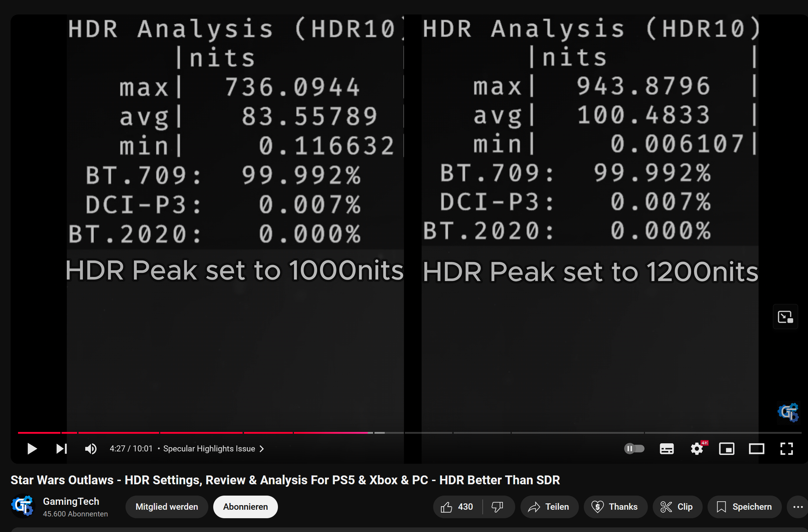
Task: Create a Clip from video
Action: pos(677,507)
